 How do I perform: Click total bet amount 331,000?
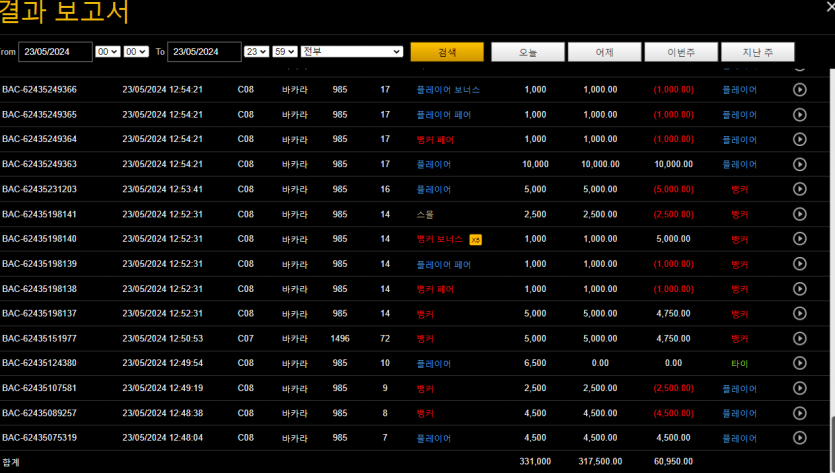coord(535,461)
